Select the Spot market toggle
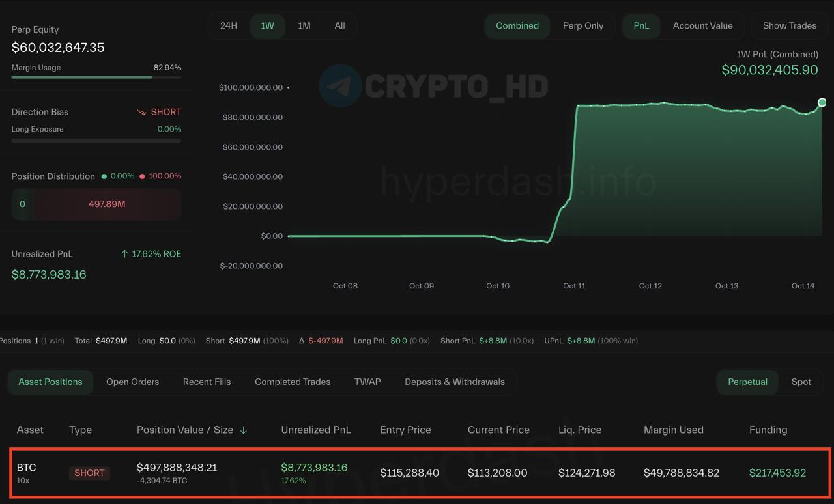 coord(801,382)
